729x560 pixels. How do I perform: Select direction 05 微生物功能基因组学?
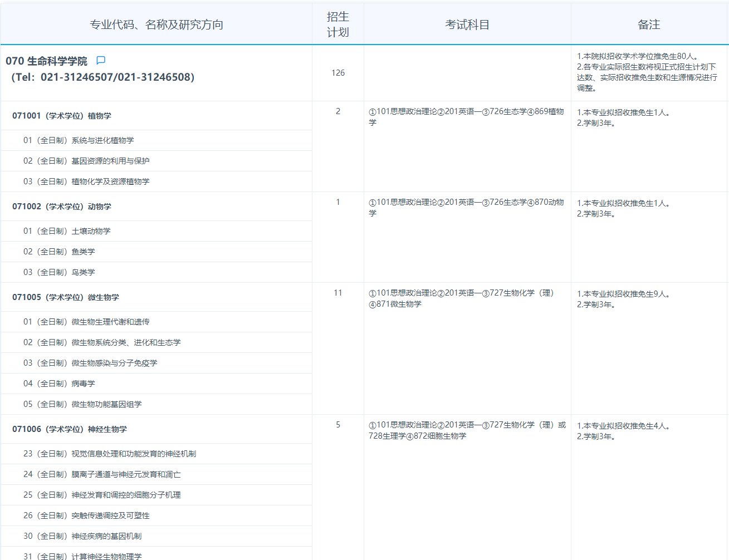(x=82, y=404)
